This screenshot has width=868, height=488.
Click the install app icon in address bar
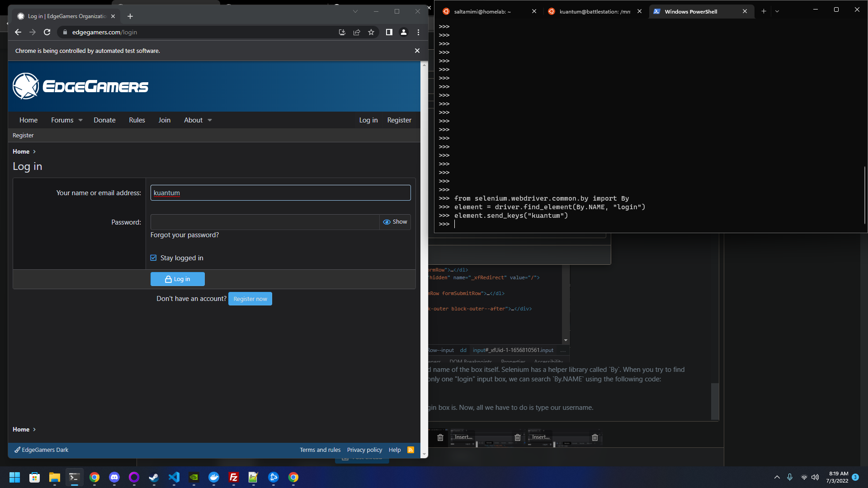click(x=342, y=32)
